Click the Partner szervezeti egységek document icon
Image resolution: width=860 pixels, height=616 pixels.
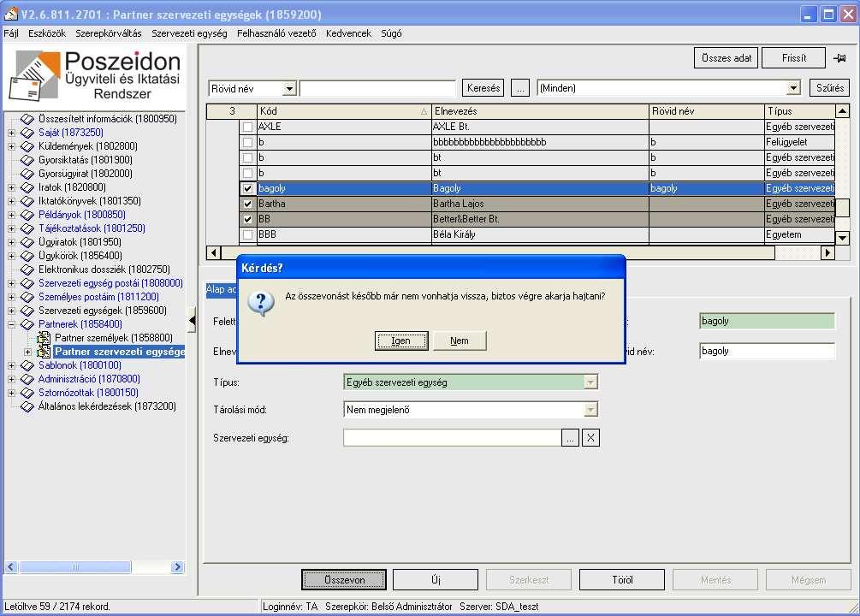coord(44,352)
